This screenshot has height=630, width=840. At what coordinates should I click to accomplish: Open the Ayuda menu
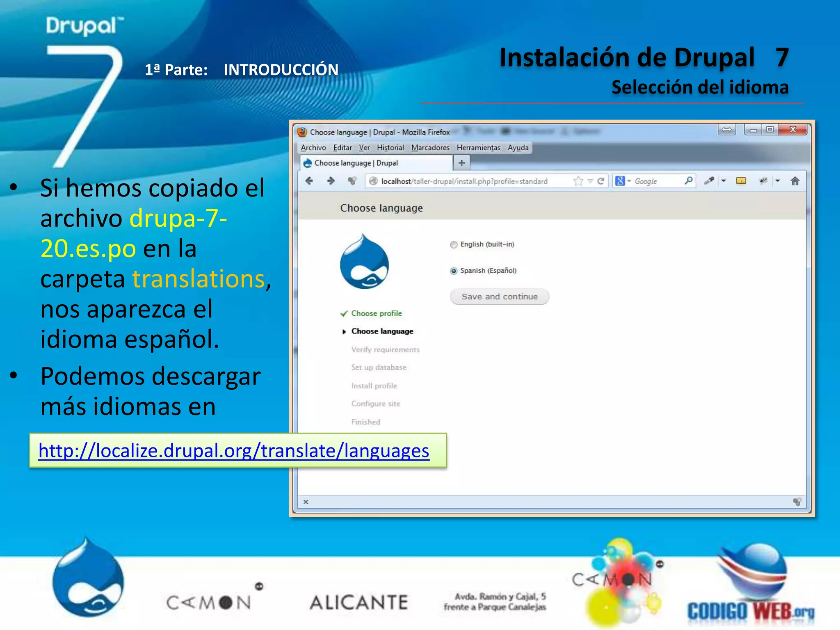point(518,148)
